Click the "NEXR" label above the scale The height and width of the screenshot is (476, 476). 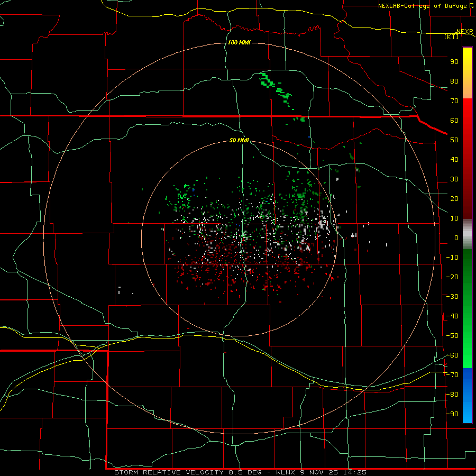pyautogui.click(x=465, y=32)
